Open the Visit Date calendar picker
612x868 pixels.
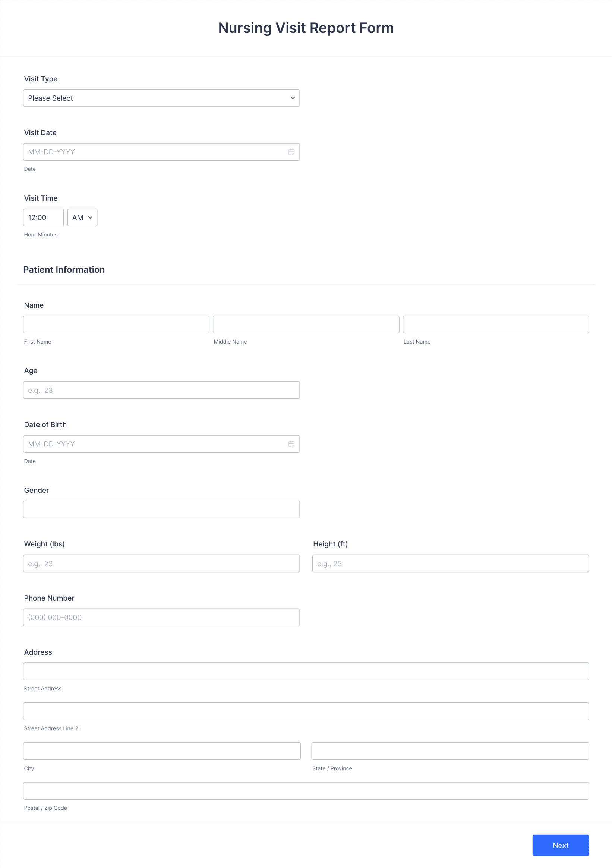point(291,151)
